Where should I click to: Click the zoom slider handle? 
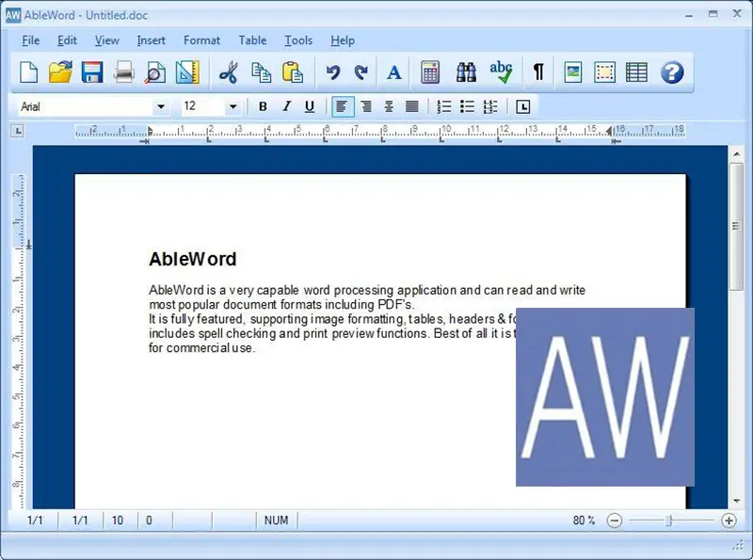click(x=668, y=520)
